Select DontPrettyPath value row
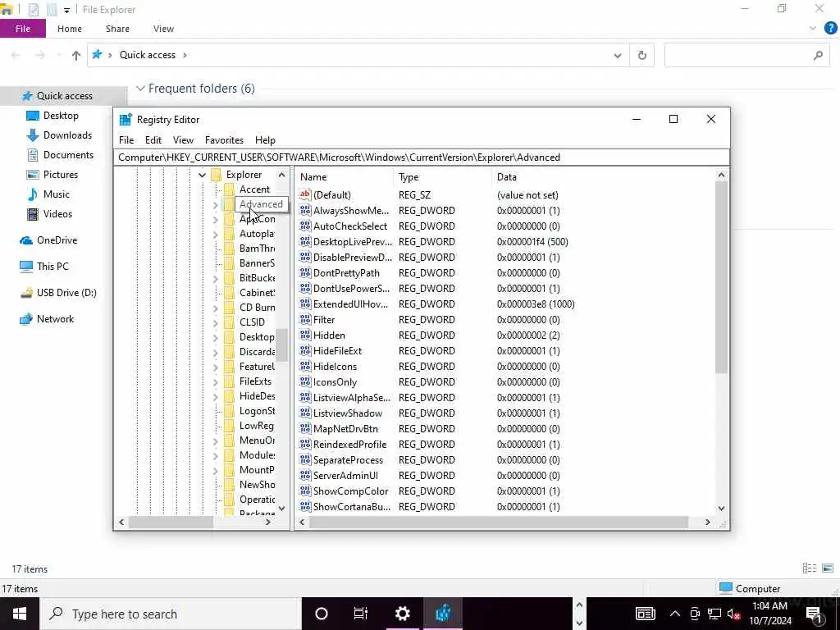Image resolution: width=840 pixels, height=630 pixels. [x=505, y=273]
